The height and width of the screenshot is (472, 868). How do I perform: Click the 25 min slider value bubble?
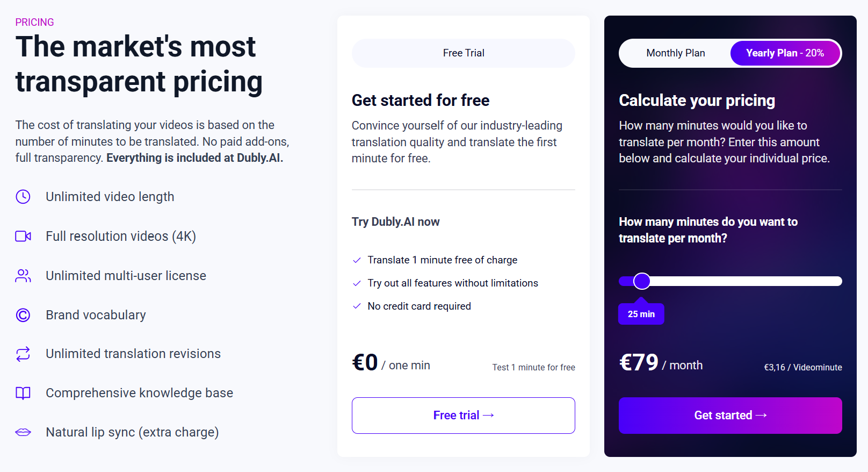tap(641, 314)
